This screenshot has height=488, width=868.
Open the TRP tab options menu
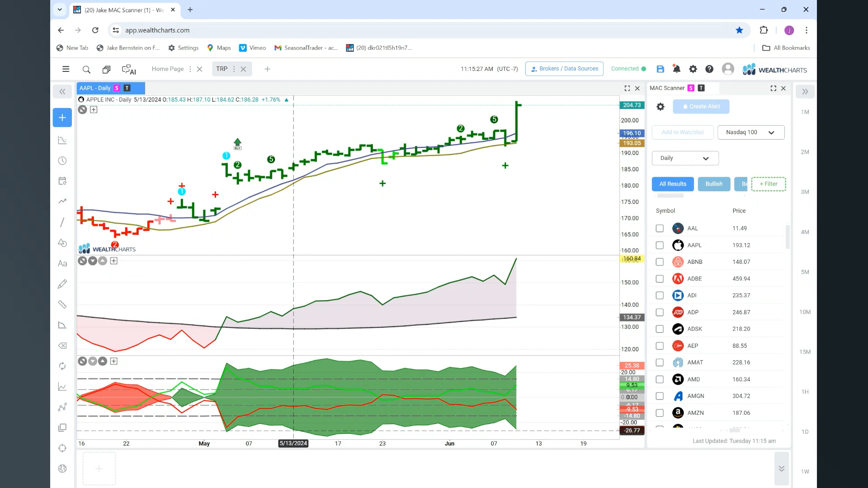(x=234, y=69)
